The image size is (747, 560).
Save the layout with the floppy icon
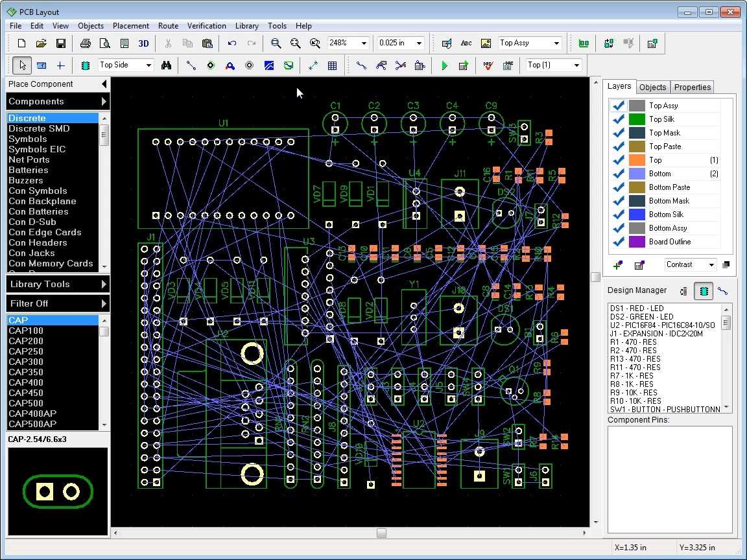(61, 43)
